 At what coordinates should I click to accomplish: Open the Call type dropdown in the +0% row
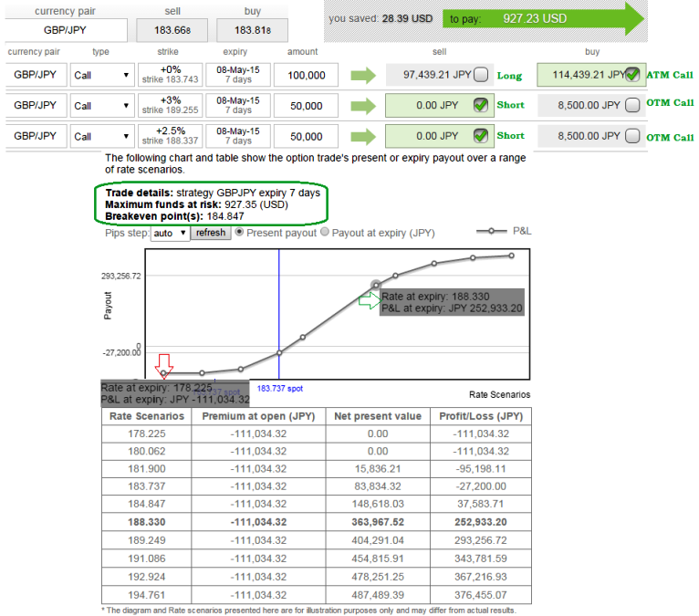(x=102, y=75)
